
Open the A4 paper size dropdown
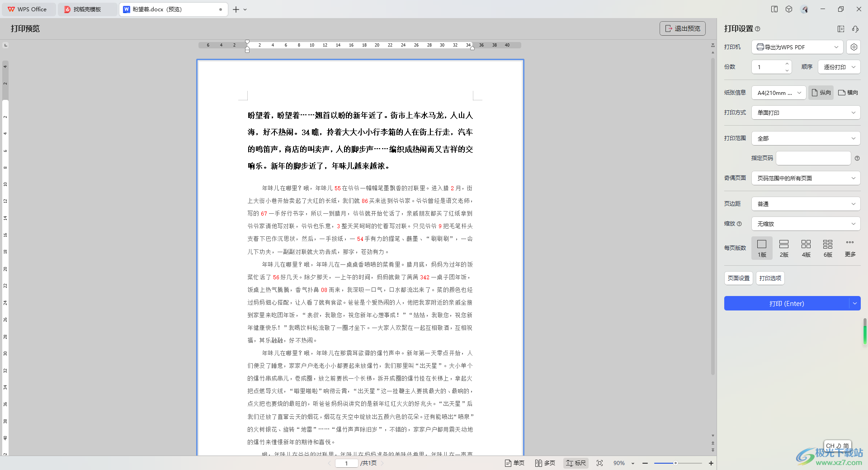click(x=779, y=93)
